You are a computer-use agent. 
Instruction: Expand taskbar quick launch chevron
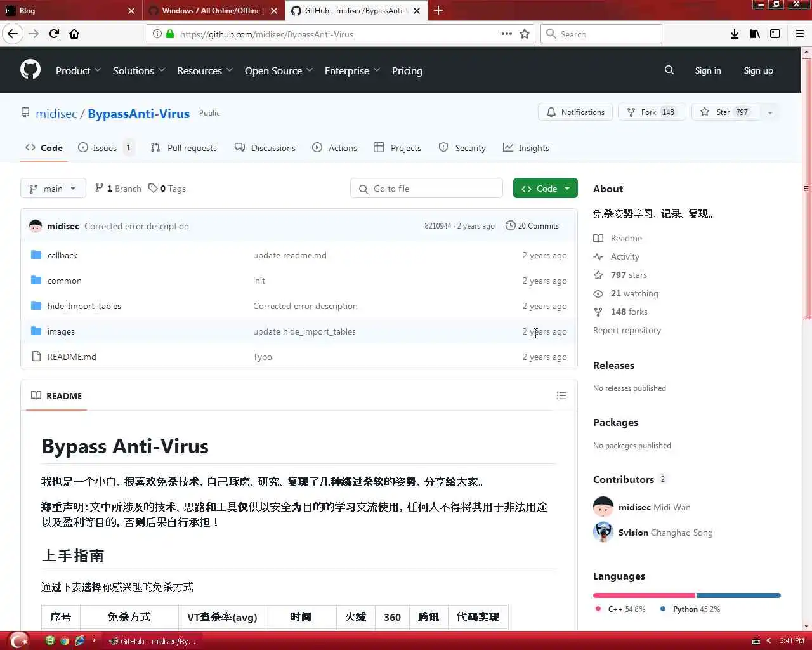click(x=95, y=640)
